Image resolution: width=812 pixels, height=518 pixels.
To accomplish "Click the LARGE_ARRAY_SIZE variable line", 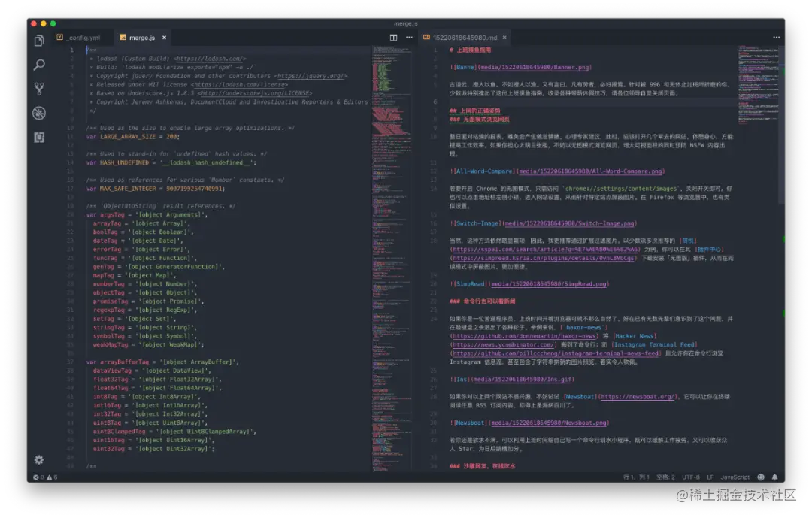I will coord(132,137).
